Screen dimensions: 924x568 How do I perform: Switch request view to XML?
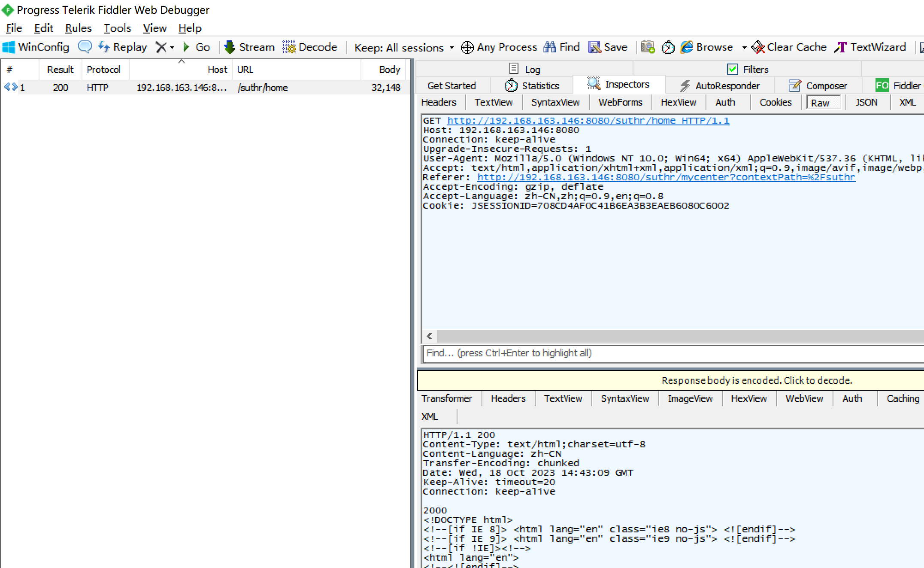point(908,103)
